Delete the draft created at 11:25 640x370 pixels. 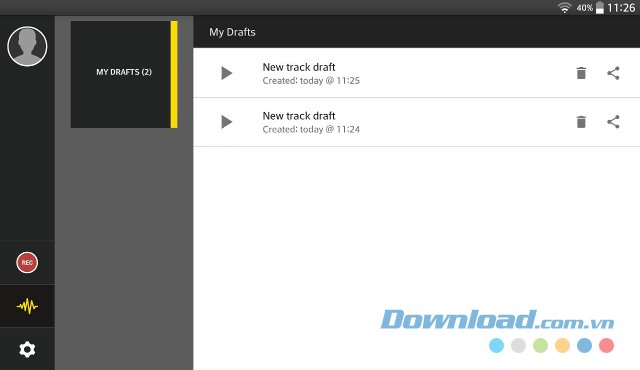coord(581,73)
